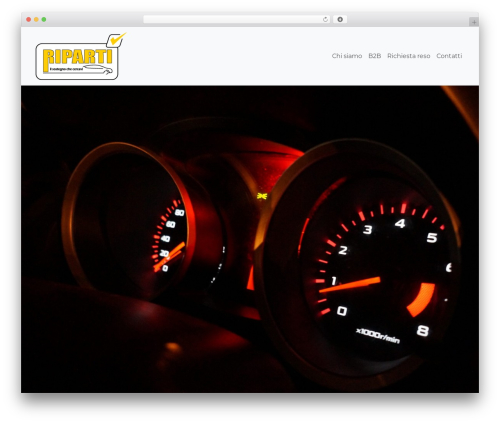500x423 pixels.
Task: Click the dashboard gauges hero image
Action: [250, 239]
